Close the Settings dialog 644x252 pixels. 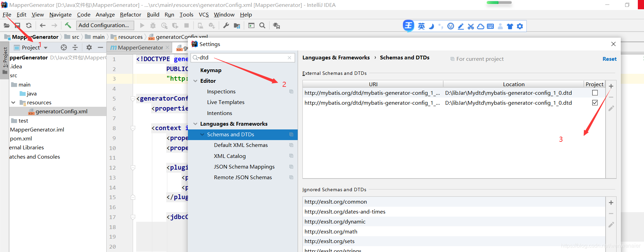pos(613,44)
